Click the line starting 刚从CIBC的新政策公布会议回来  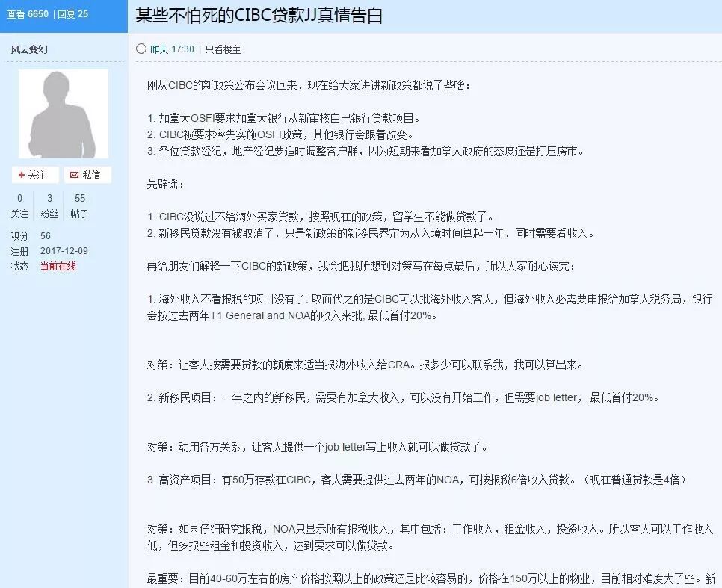(309, 86)
